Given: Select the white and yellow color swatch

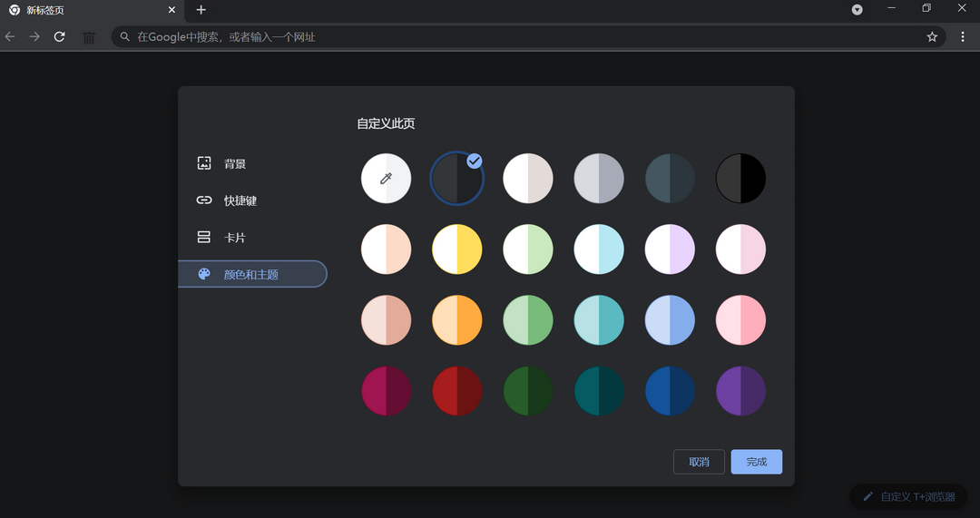Looking at the screenshot, I should click(456, 249).
